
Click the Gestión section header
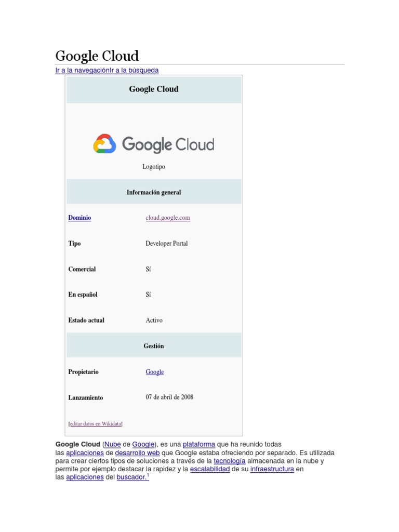pos(154,346)
